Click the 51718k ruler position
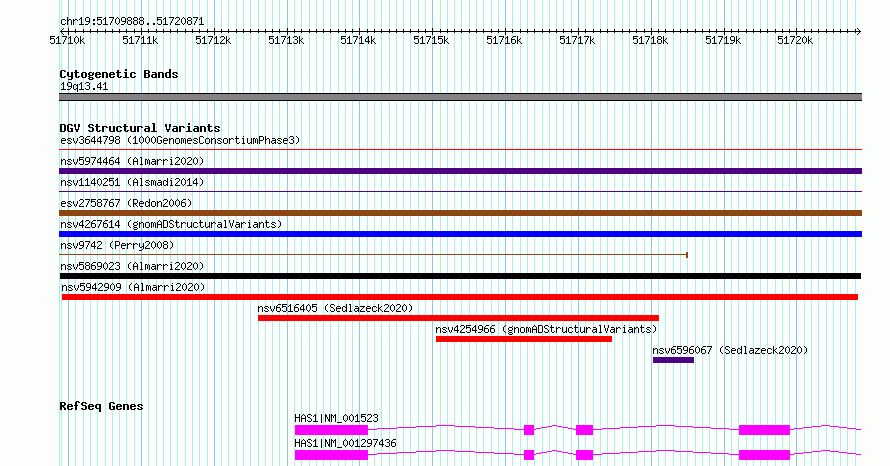The width and height of the screenshot is (890, 466). [x=650, y=40]
